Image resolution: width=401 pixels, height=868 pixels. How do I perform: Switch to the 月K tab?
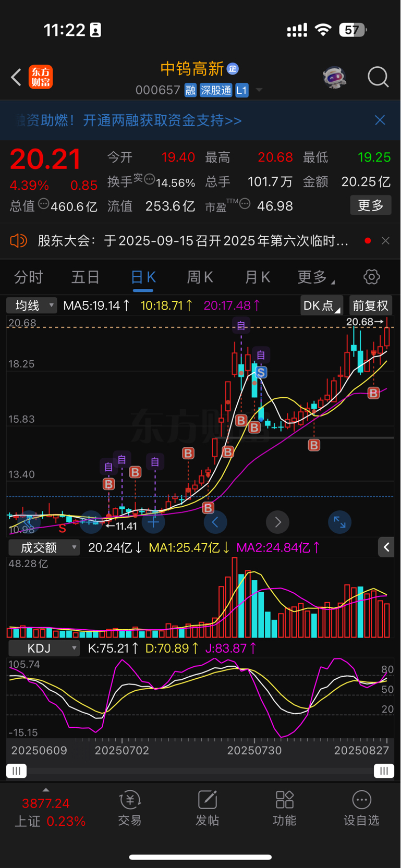258,277
